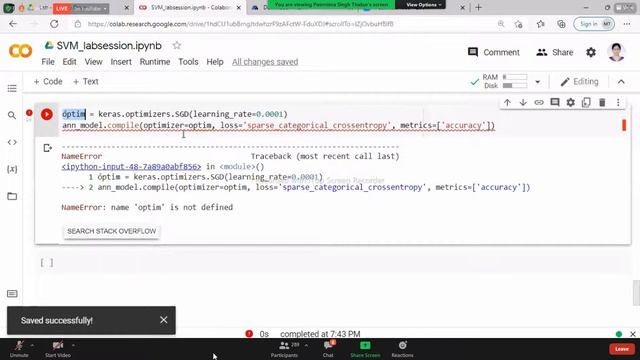The width and height of the screenshot is (640, 360).
Task: Open table of contents sidebar icon
Action: pyautogui.click(x=12, y=89)
